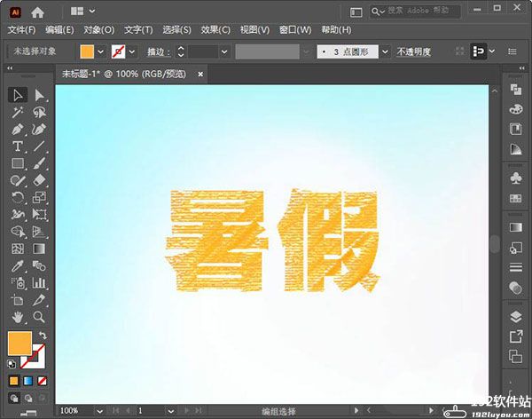Select the Rectangle tool
This screenshot has width=532, height=419.
click(18, 163)
